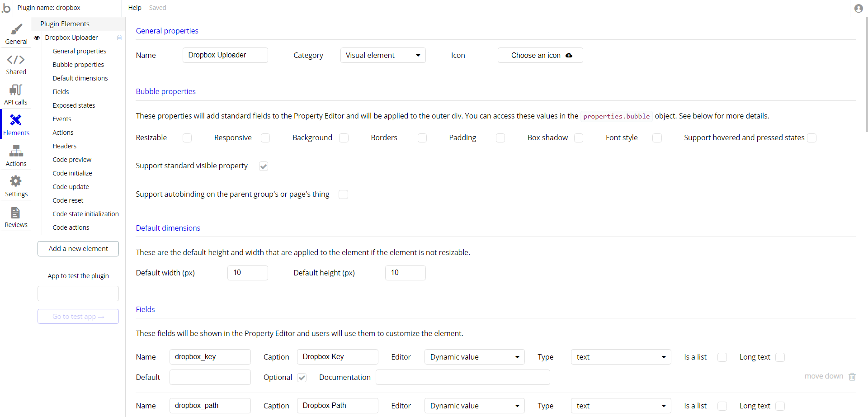Open Type dropdown for dropbox_key field

point(621,357)
